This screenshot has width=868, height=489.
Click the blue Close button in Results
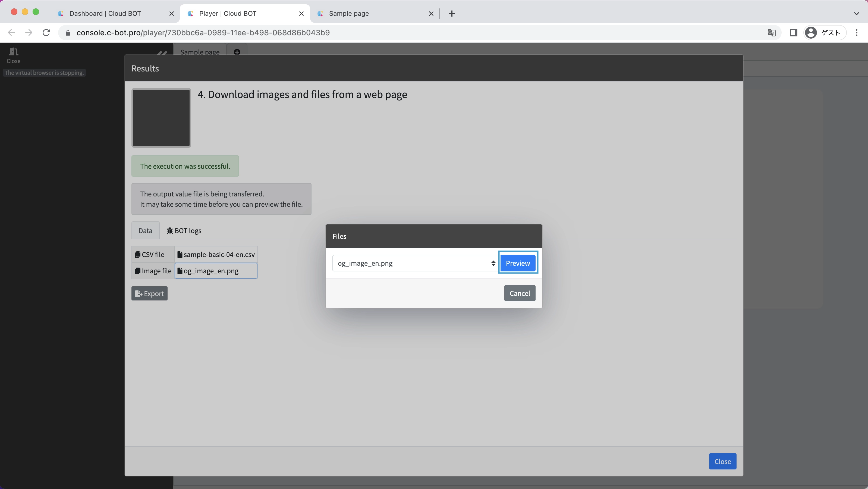722,461
